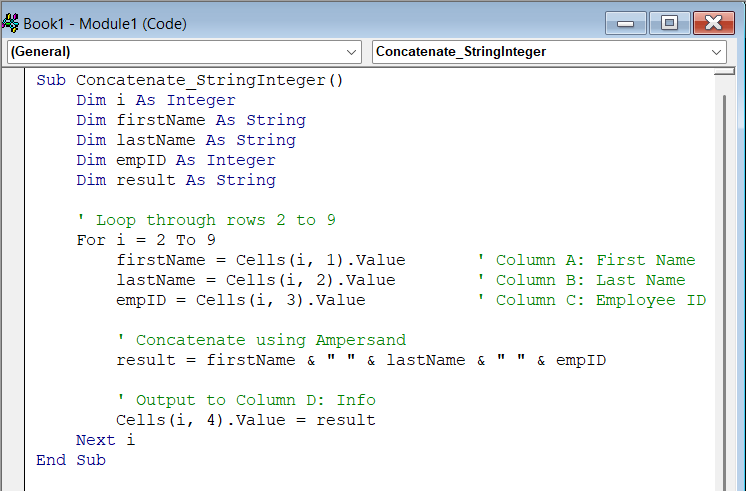Image resolution: width=746 pixels, height=491 pixels.
Task: Click the 'Next i' line
Action: pos(106,440)
